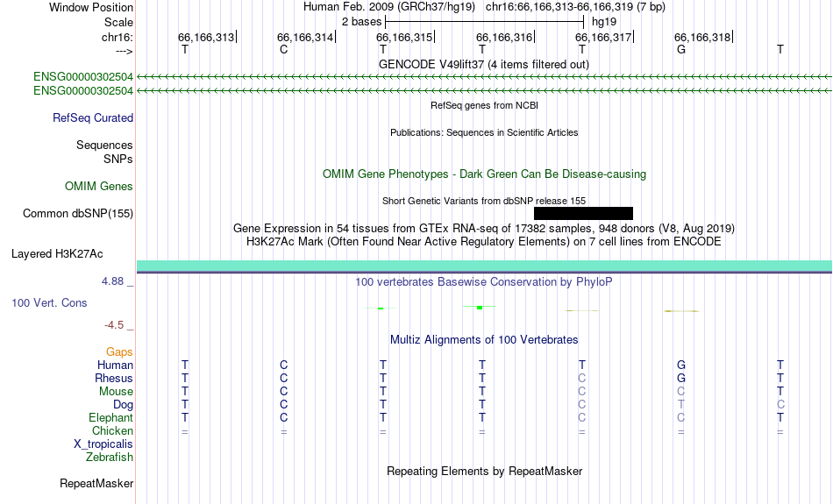Click the GTEx Gene Expression track title
This screenshot has height=504, width=833.
(484, 229)
